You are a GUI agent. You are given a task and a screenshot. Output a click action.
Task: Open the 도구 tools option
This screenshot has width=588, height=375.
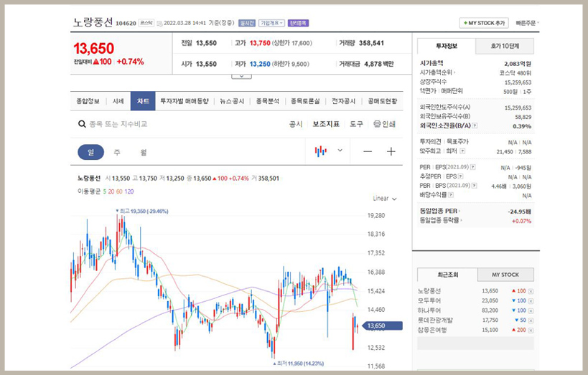tap(356, 124)
